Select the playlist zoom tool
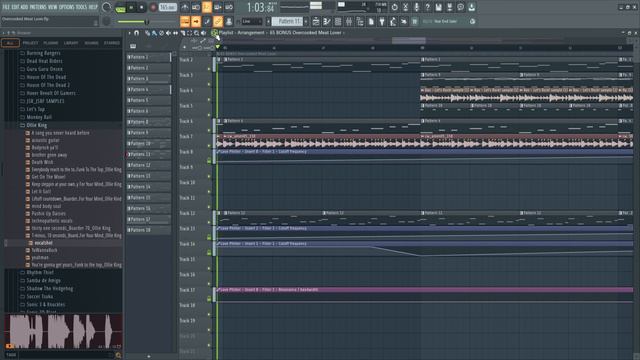The height and width of the screenshot is (360, 640). click(196, 33)
